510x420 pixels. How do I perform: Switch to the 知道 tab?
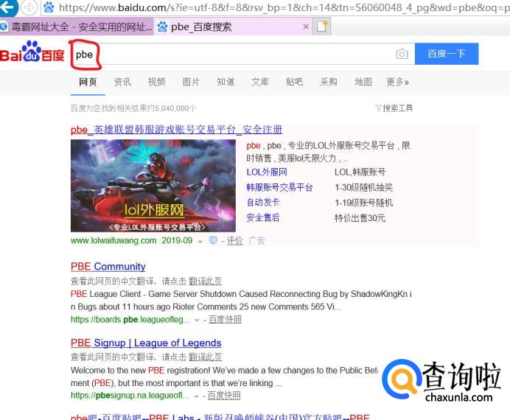226,82
